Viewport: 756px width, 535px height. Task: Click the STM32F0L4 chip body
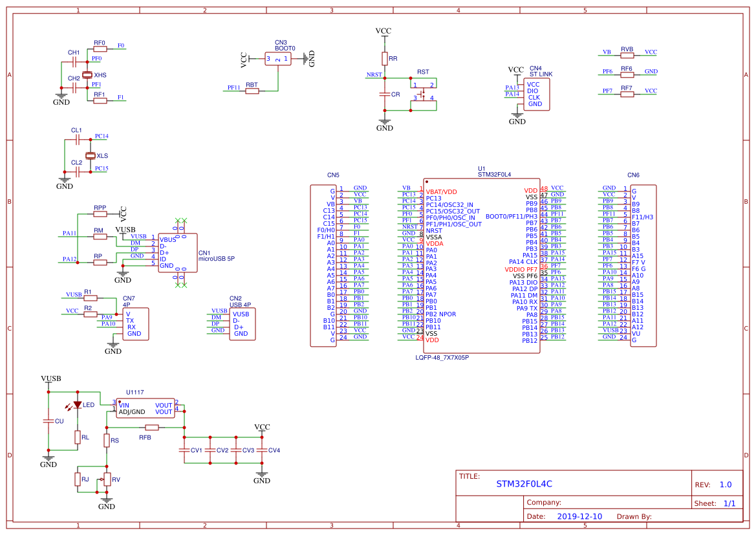click(x=482, y=265)
